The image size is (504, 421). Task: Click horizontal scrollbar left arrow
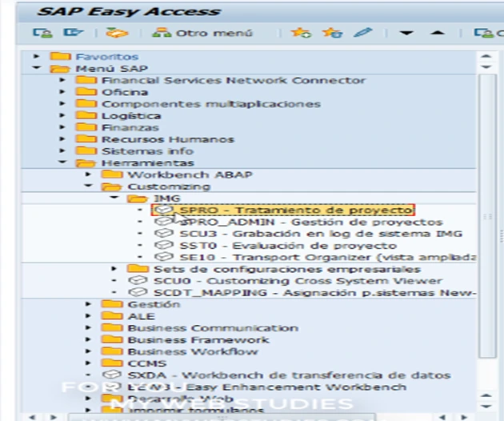tap(32, 417)
